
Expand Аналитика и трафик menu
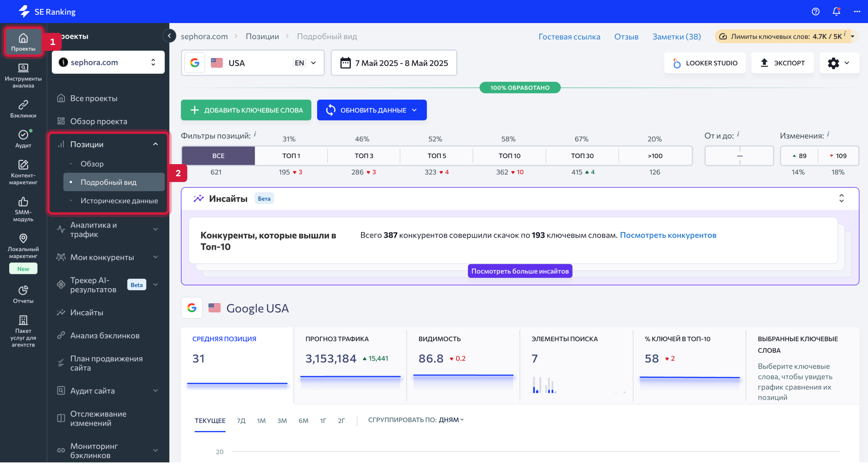pyautogui.click(x=155, y=229)
